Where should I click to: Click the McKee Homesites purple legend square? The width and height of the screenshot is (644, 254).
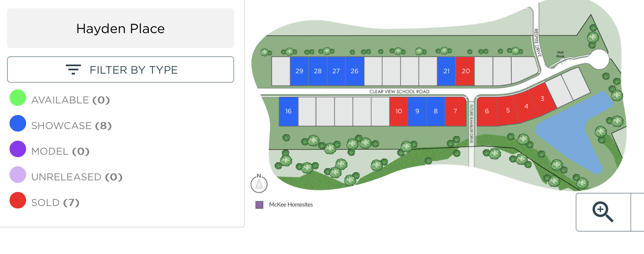click(x=259, y=205)
